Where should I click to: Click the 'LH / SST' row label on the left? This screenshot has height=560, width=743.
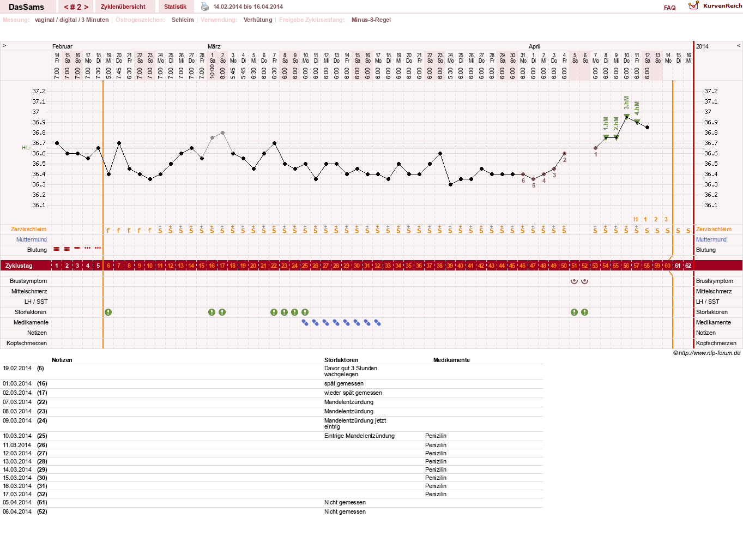pos(36,302)
